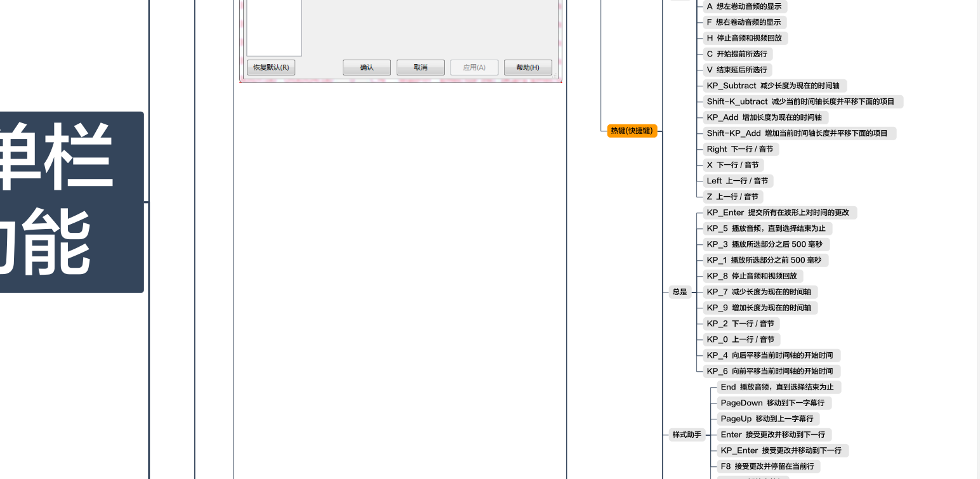Select node 'C 开始提前所选行'
Image resolution: width=980 pixels, height=479 pixels.
[x=737, y=54]
